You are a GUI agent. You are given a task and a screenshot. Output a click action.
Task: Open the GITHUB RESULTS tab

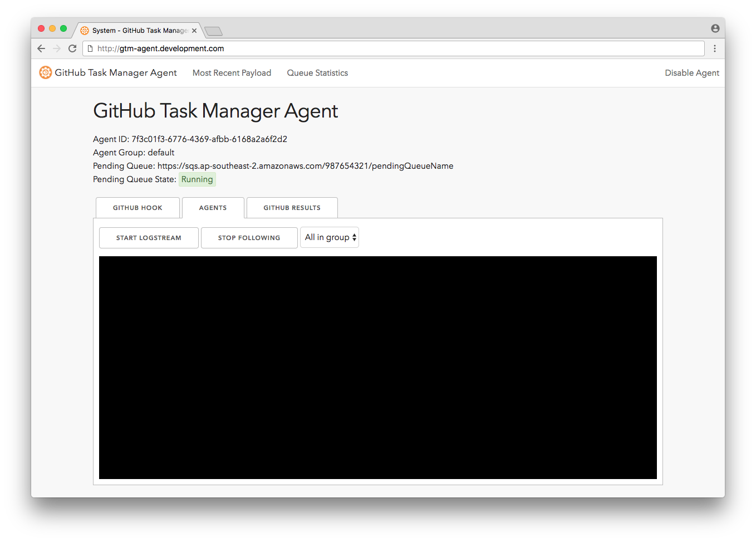tap(292, 207)
